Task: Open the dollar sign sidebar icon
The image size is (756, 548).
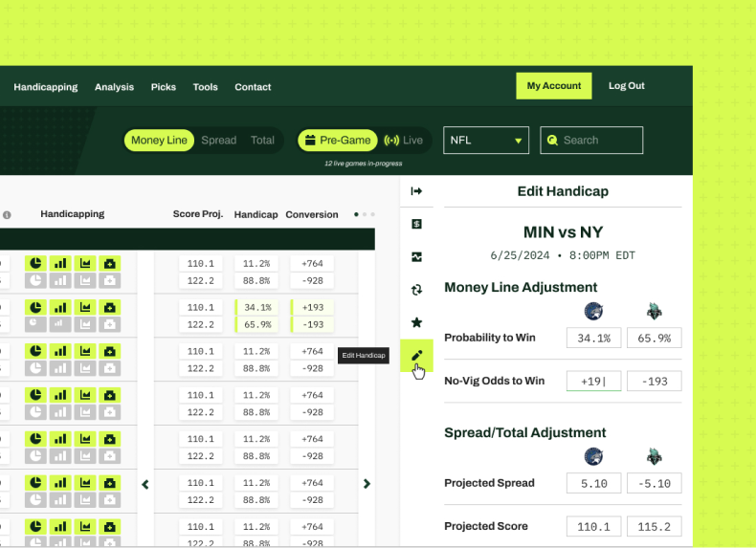Action: point(416,224)
